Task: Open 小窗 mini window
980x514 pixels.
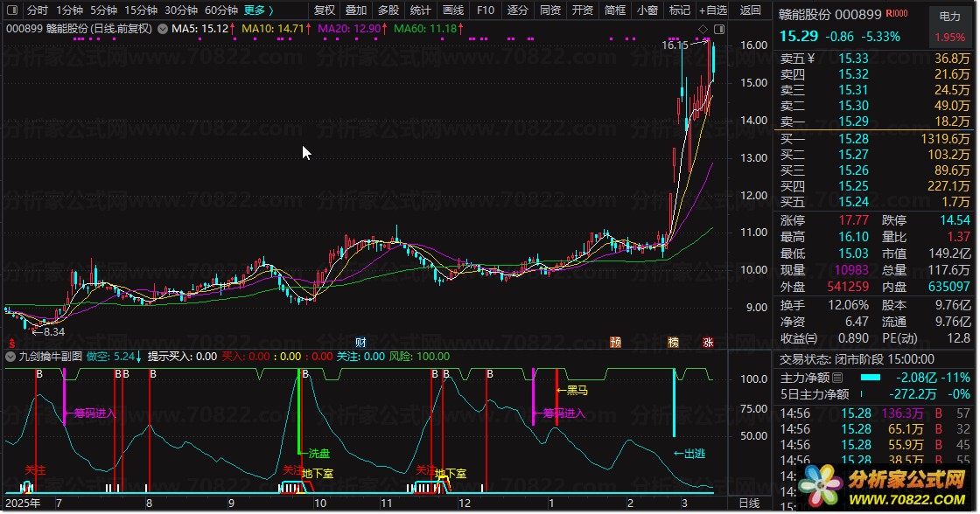Action: [647, 10]
